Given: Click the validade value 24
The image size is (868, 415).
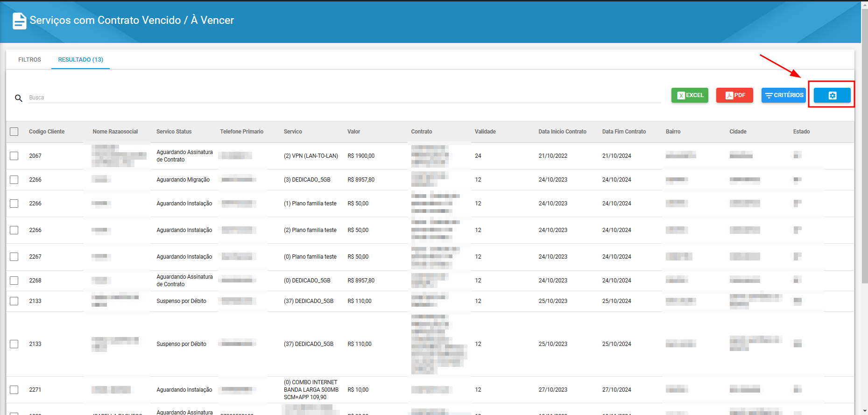Looking at the screenshot, I should click(478, 156).
